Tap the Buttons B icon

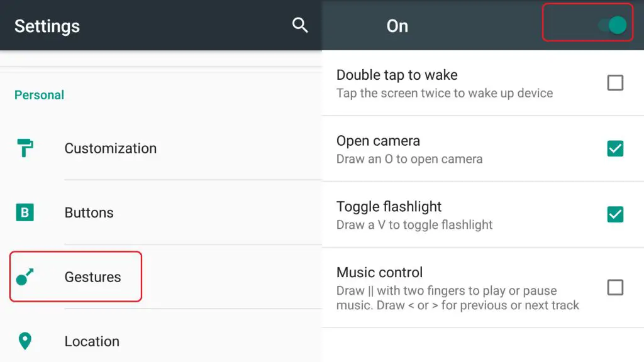click(25, 212)
